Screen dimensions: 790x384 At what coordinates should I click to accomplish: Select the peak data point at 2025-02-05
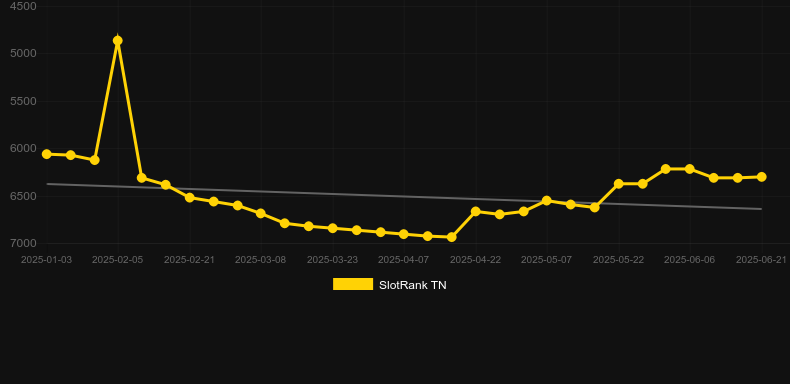coord(117,41)
